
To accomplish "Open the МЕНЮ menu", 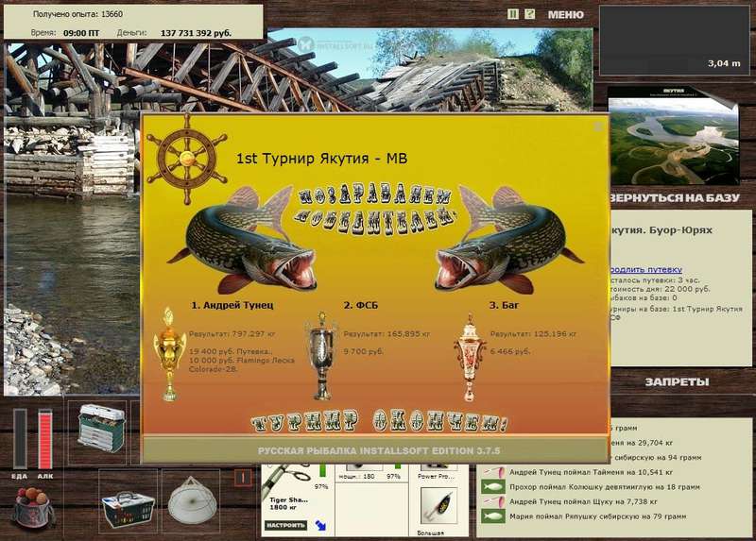I will (565, 15).
